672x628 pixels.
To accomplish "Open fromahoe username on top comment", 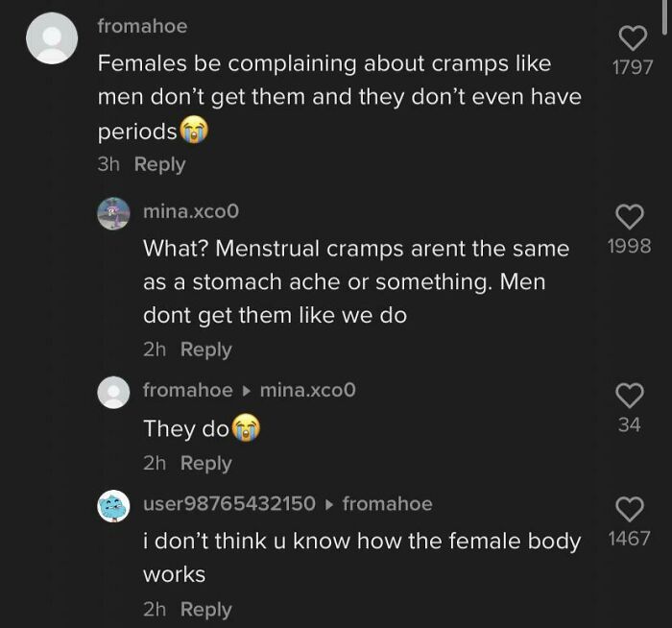I will tap(142, 27).
